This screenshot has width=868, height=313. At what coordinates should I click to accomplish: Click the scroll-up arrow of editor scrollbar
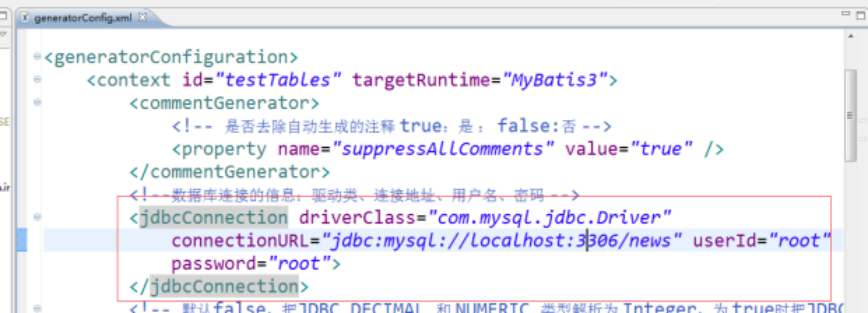851,36
